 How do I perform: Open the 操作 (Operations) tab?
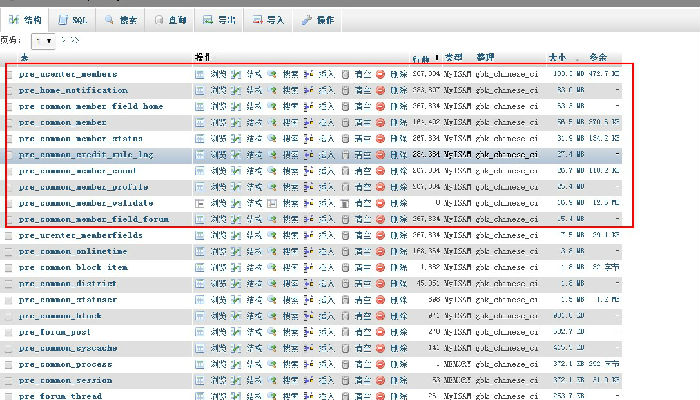coord(318,19)
